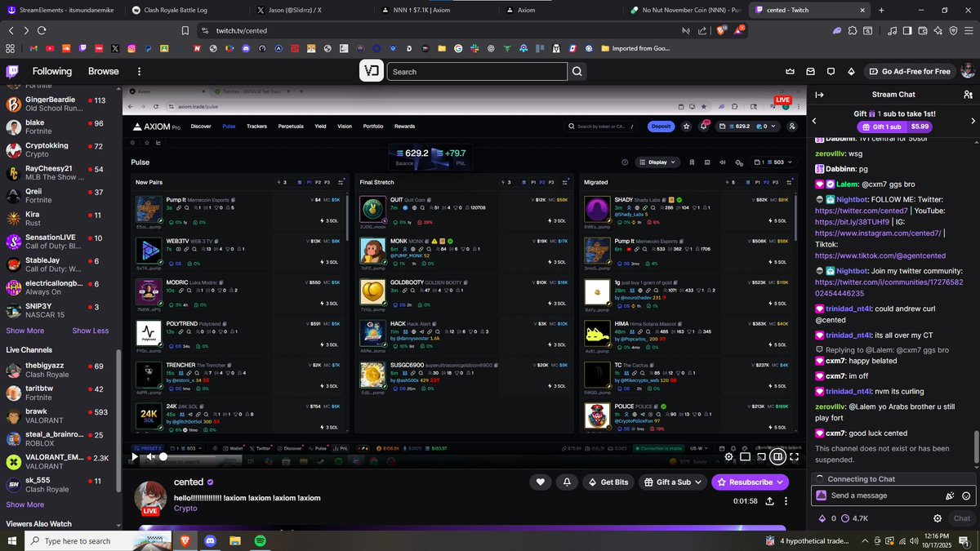
Task: Click the Crypto category link
Action: coord(185,509)
